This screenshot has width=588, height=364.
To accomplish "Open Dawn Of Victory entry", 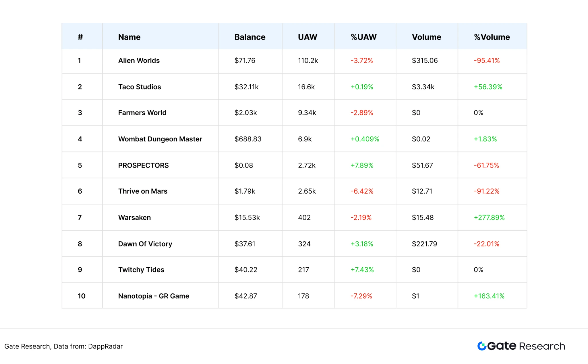I will tap(145, 244).
